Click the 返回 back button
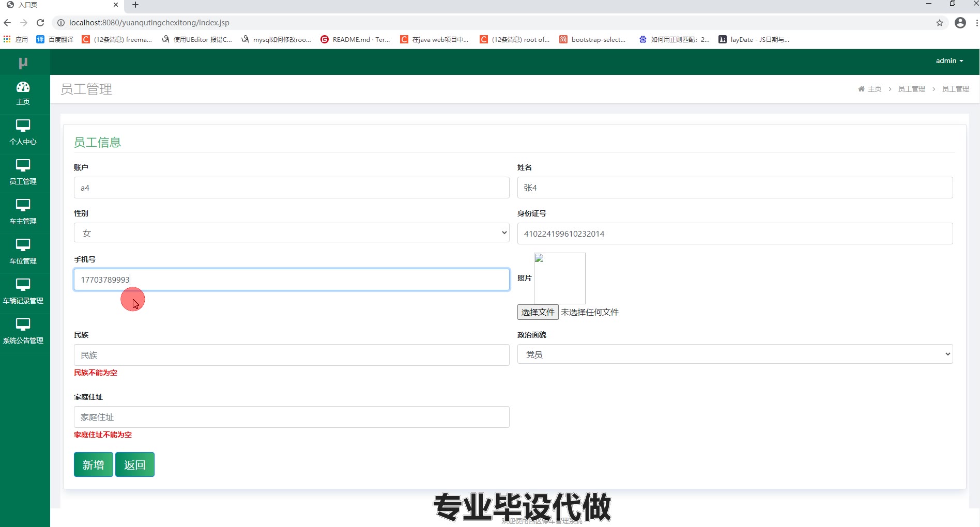Screen dimensions: 980x527 (x=135, y=464)
